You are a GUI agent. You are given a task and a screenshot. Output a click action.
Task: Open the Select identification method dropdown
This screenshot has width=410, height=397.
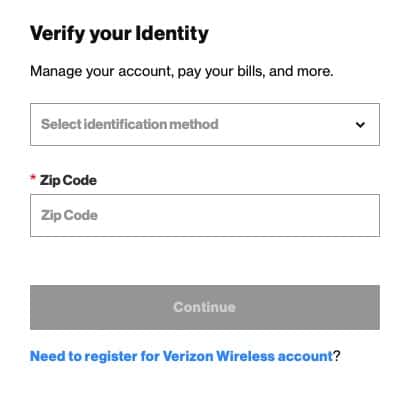pos(205,124)
